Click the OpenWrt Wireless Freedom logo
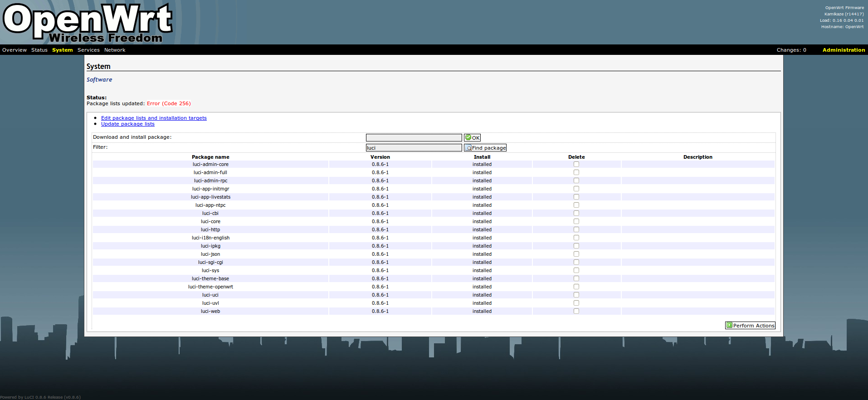This screenshot has height=400, width=868. point(88,23)
